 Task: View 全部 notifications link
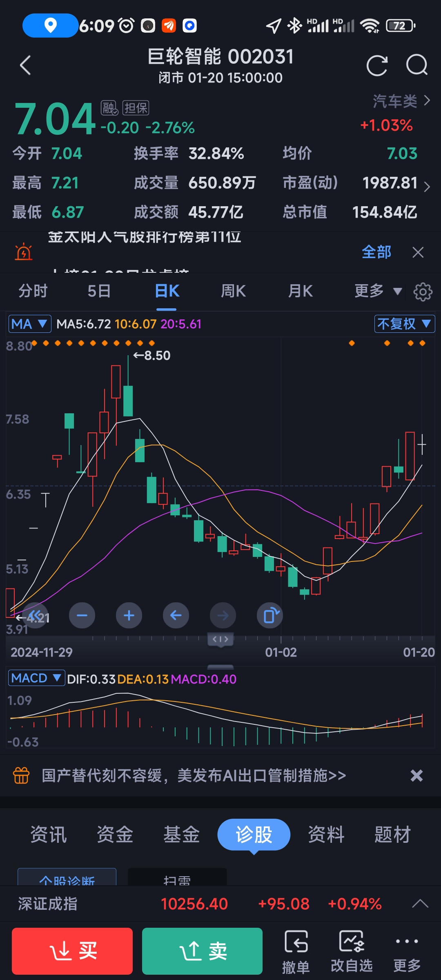coord(376,252)
